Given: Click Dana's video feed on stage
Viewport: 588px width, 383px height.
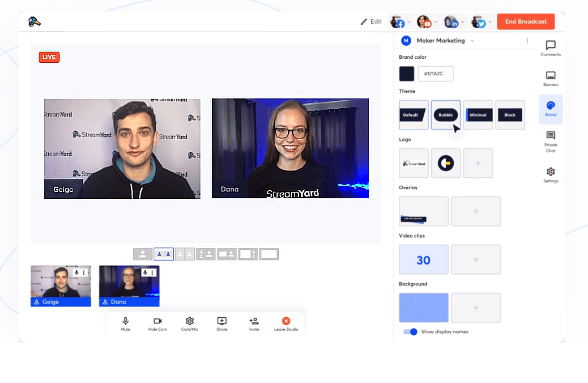Looking at the screenshot, I should click(x=290, y=149).
